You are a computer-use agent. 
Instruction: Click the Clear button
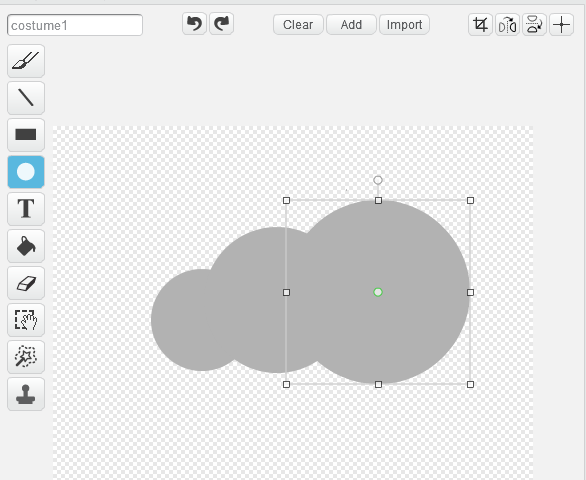click(298, 25)
